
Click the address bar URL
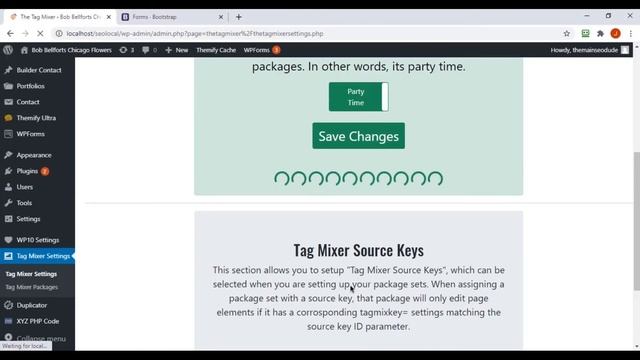pos(195,33)
